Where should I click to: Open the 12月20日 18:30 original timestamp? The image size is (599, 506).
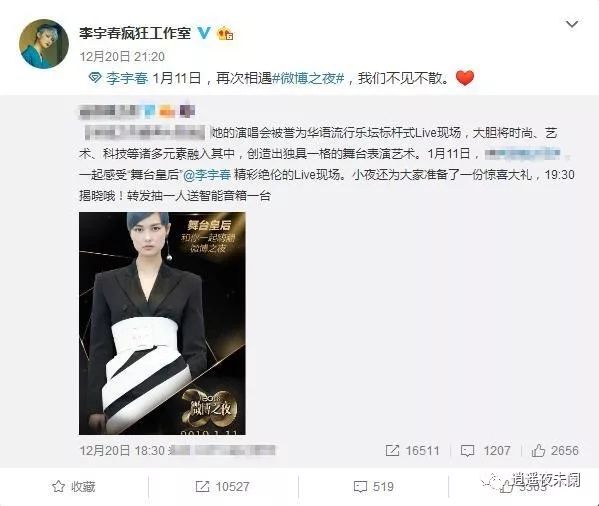(x=122, y=451)
